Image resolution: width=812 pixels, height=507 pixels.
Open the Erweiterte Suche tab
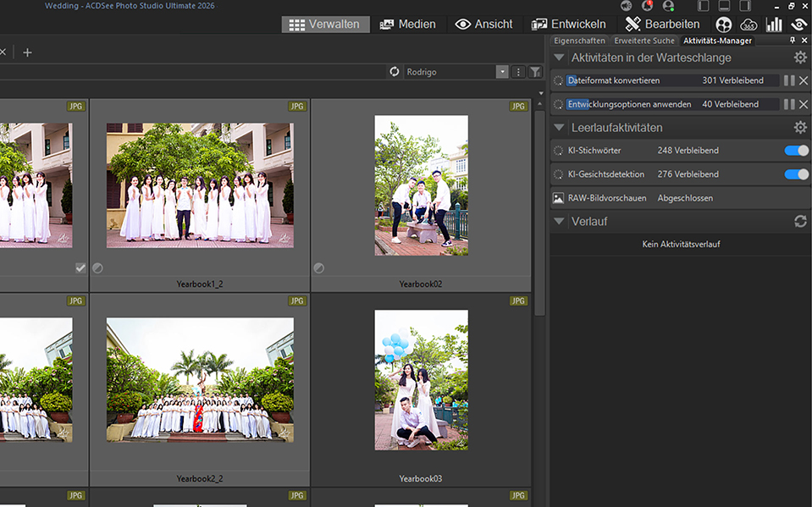644,41
